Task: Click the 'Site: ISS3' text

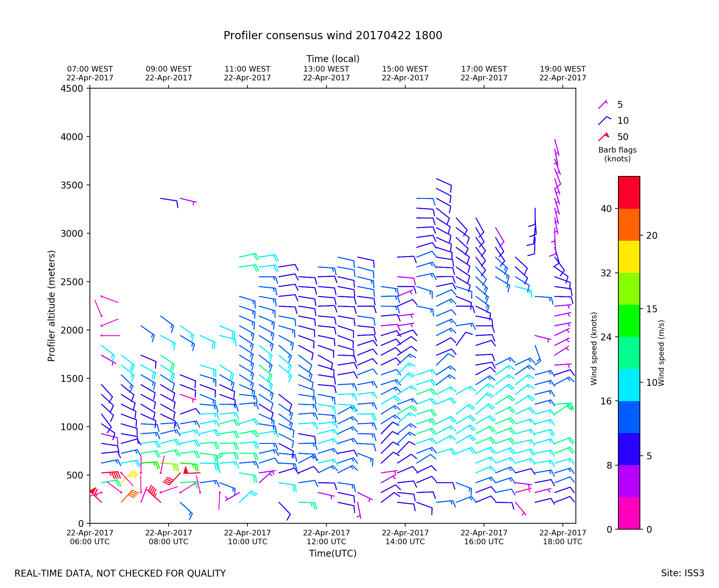Action: 682,573
